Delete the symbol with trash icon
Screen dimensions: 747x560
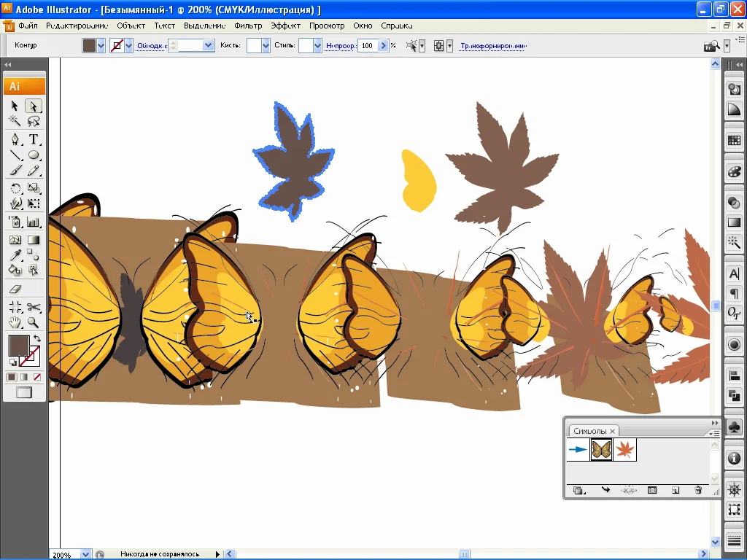point(698,490)
